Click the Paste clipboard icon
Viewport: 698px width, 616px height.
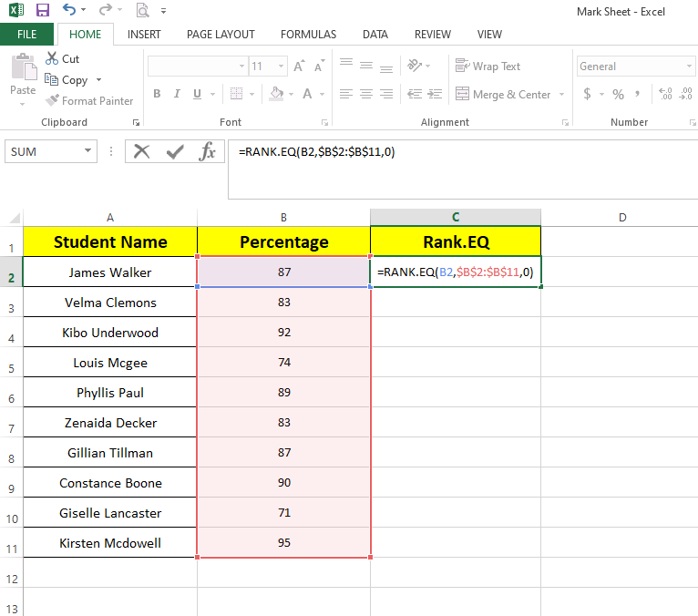(24, 67)
